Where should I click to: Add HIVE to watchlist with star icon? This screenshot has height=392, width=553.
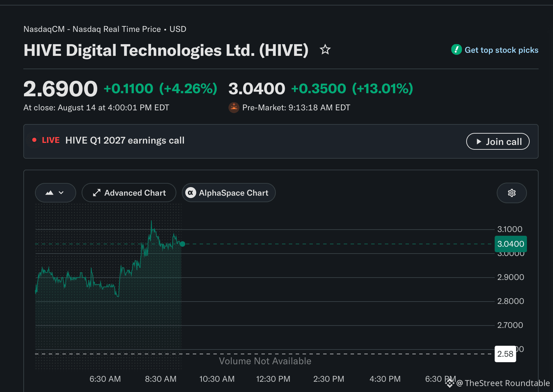point(325,50)
